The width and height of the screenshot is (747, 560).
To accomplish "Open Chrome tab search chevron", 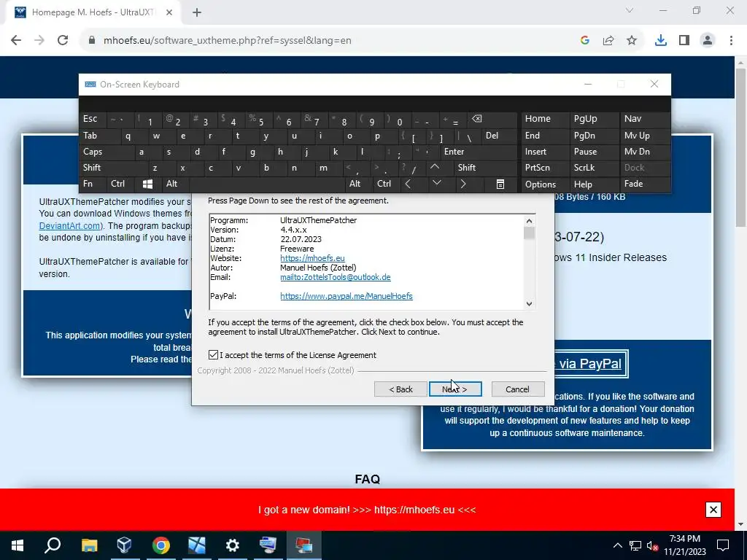I will [630, 10].
